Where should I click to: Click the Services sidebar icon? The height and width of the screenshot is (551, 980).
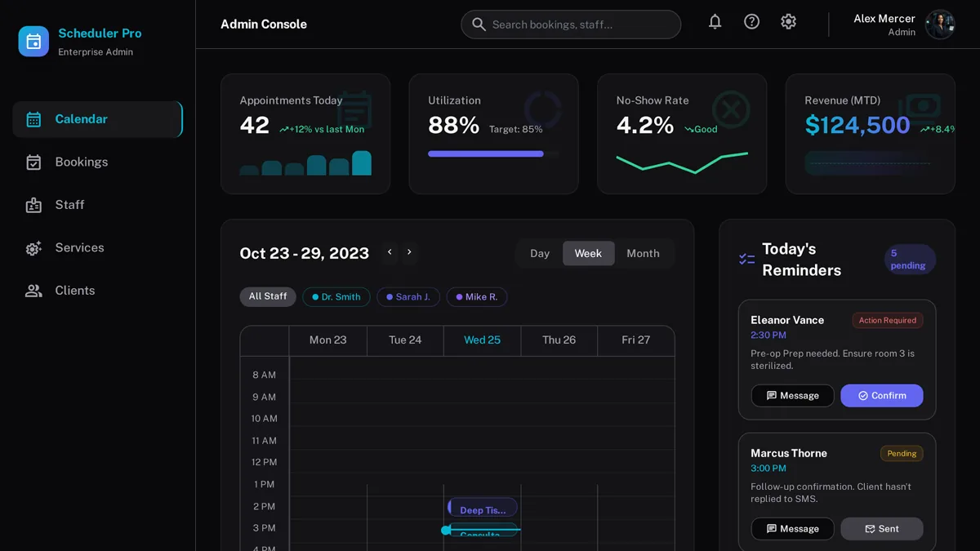(33, 248)
